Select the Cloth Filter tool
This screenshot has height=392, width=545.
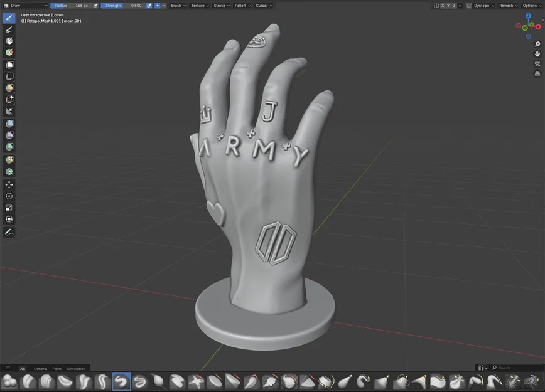pos(9,135)
